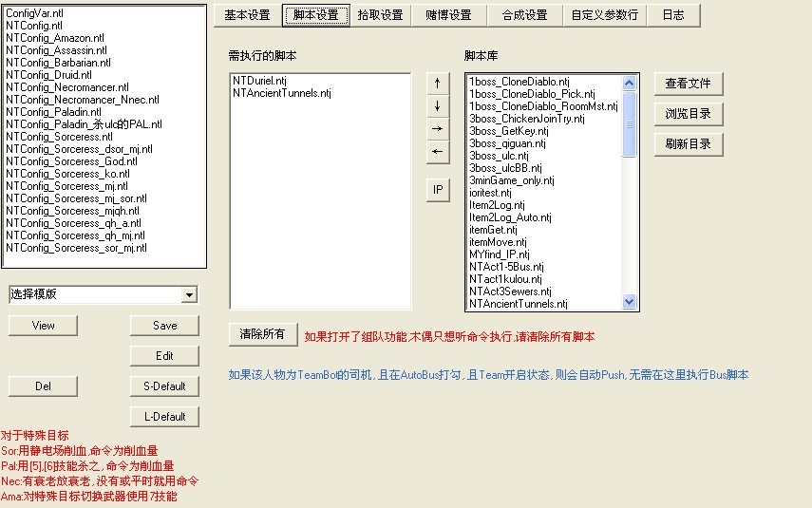Select NTConfig_Necromancer.ntl file
Image resolution: width=812 pixels, height=508 pixels.
pyautogui.click(x=67, y=87)
